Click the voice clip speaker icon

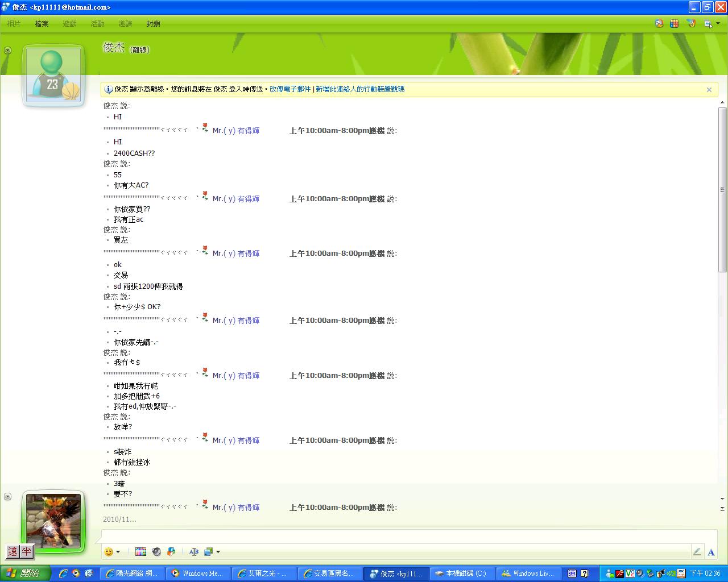pos(156,552)
